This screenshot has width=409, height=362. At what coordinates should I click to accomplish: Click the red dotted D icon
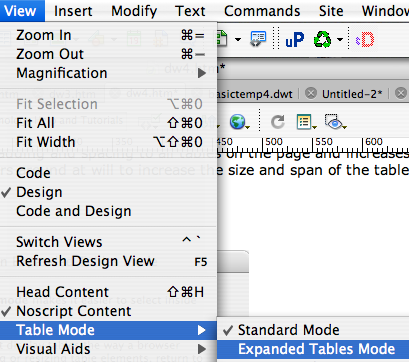point(365,40)
